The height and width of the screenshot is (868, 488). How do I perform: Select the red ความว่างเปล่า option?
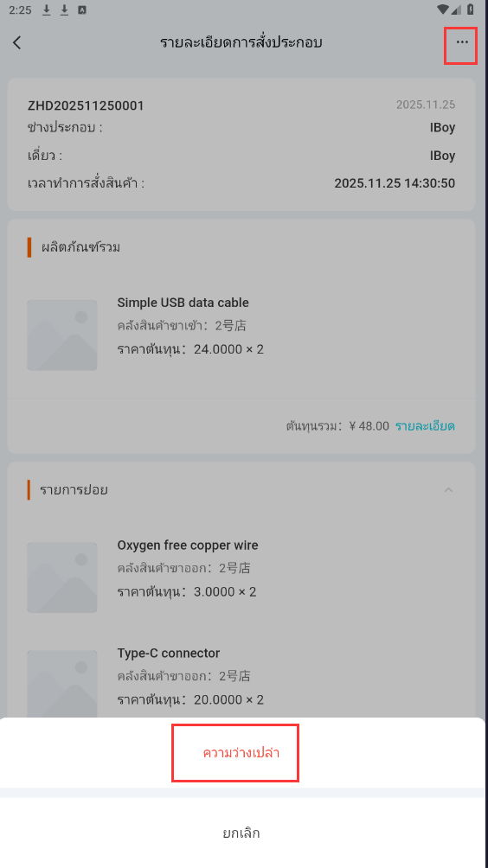(x=241, y=753)
